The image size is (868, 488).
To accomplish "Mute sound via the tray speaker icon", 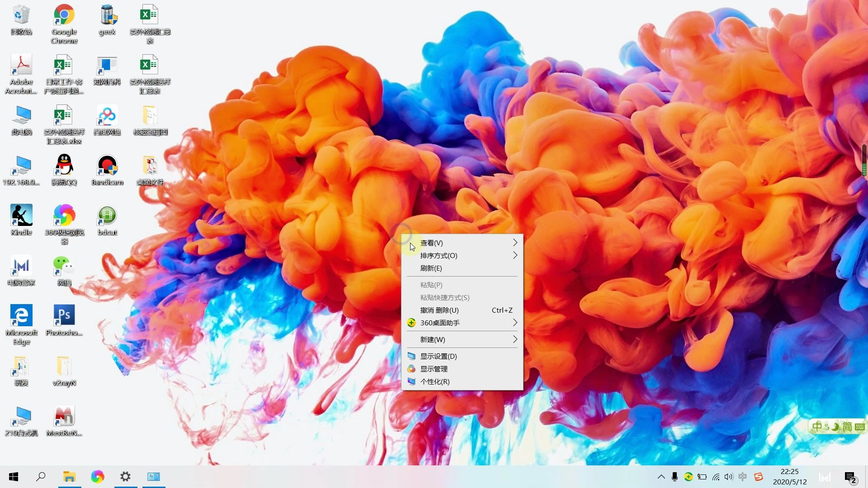I will 728,477.
